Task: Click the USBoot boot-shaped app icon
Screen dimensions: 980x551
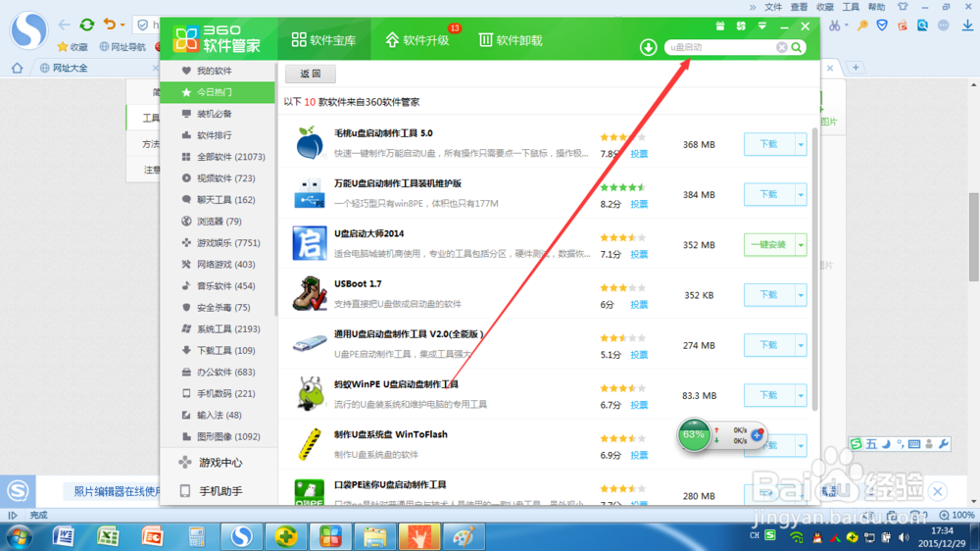Action: click(x=310, y=293)
